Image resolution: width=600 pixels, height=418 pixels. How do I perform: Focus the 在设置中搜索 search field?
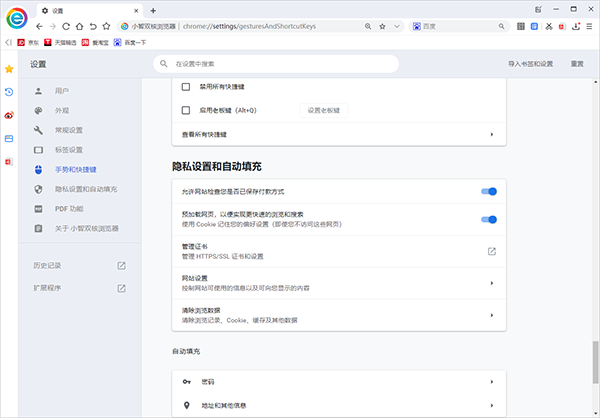coord(300,64)
